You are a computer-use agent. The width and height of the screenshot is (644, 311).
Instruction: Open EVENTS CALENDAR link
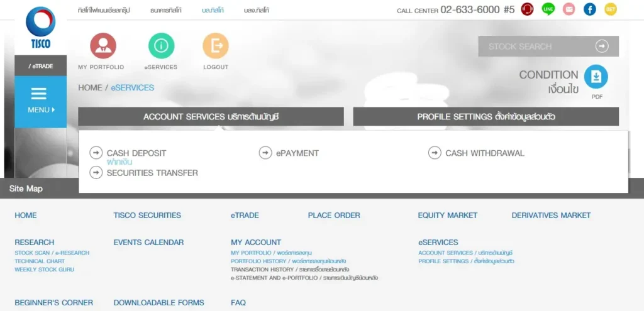point(148,242)
